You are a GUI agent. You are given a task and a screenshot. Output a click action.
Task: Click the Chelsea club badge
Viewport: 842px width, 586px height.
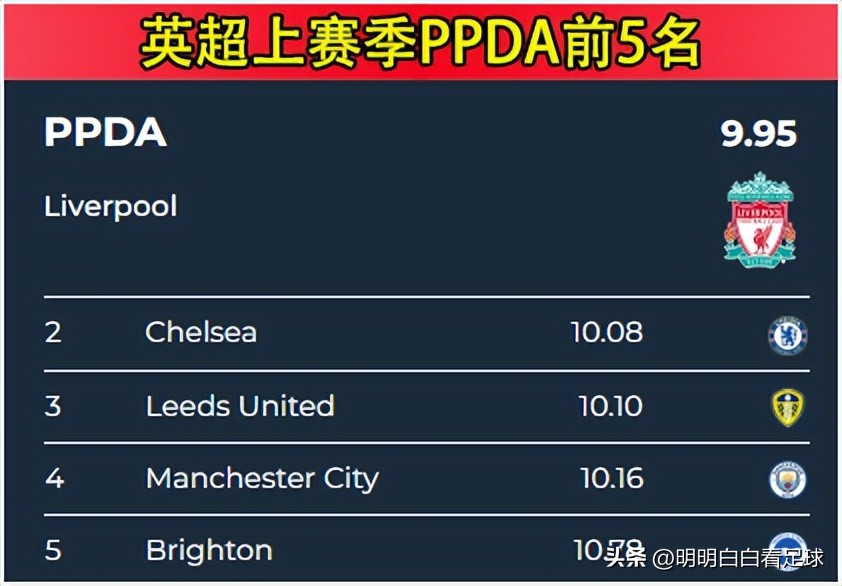pyautogui.click(x=787, y=336)
